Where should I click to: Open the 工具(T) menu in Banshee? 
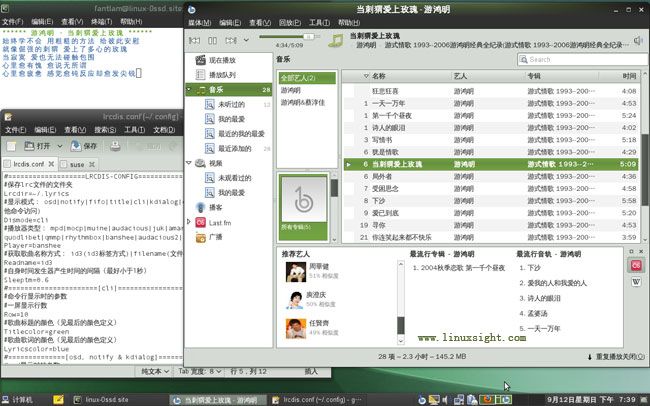pyautogui.click(x=319, y=22)
